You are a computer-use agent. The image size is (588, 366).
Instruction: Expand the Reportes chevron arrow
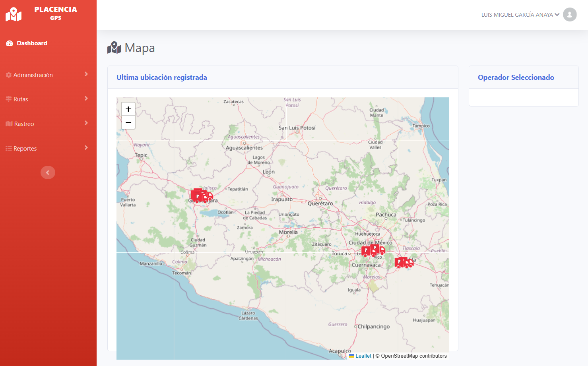[x=86, y=148]
